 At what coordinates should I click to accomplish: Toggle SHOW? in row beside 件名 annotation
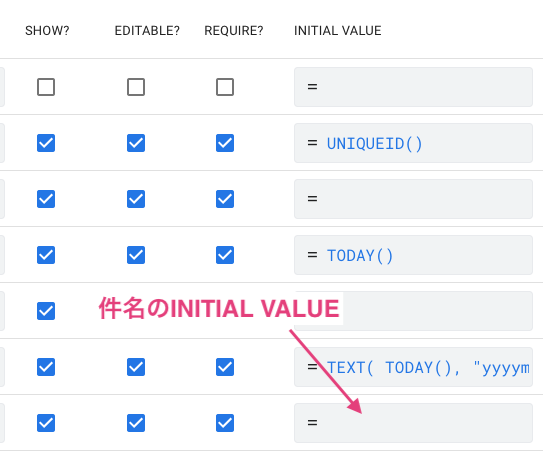pyautogui.click(x=46, y=311)
